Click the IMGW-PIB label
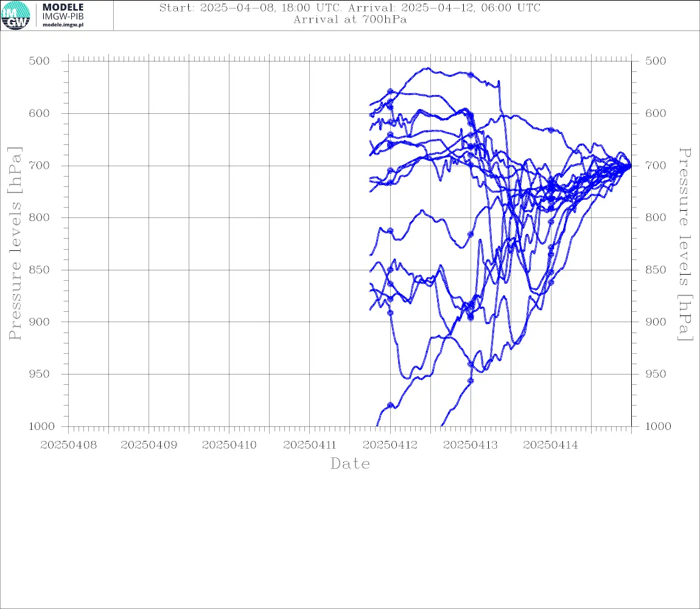 [x=63, y=16]
